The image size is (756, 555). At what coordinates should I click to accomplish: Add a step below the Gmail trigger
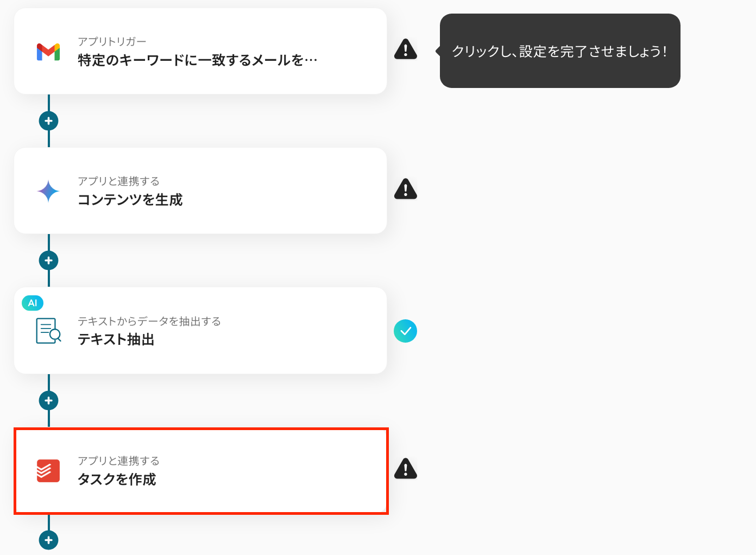pyautogui.click(x=49, y=121)
